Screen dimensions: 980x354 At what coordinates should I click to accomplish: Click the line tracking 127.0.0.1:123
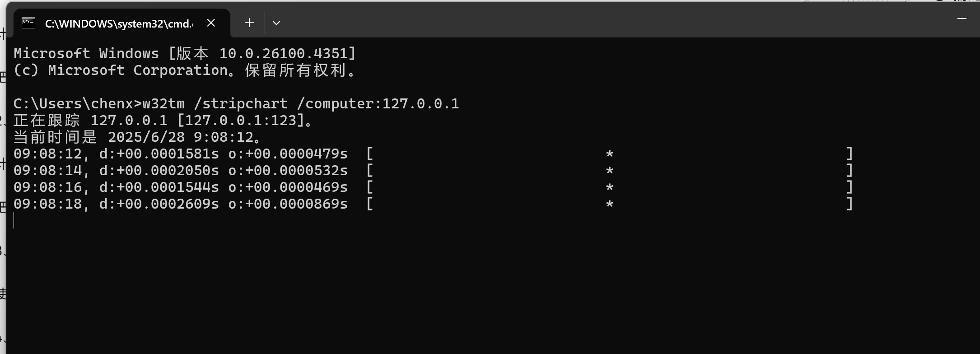163,120
